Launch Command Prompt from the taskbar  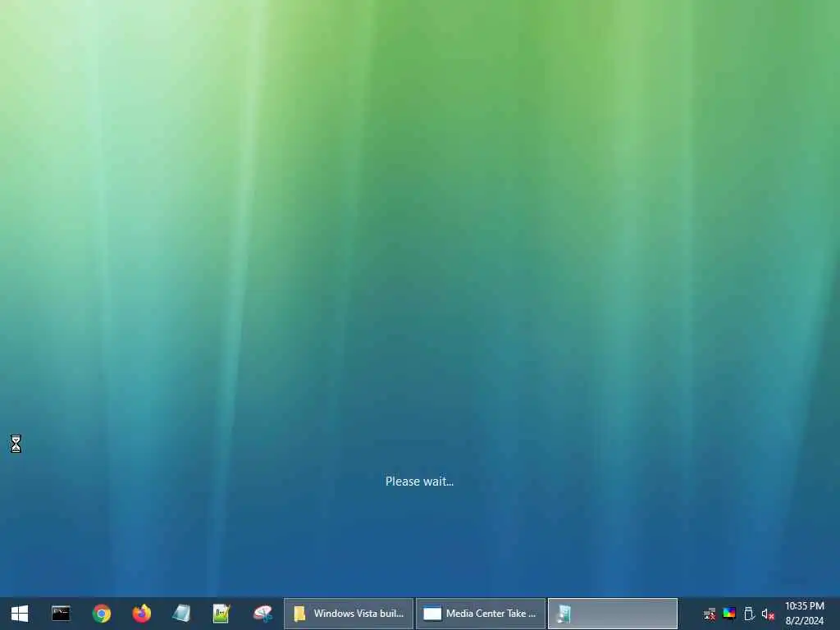61,614
